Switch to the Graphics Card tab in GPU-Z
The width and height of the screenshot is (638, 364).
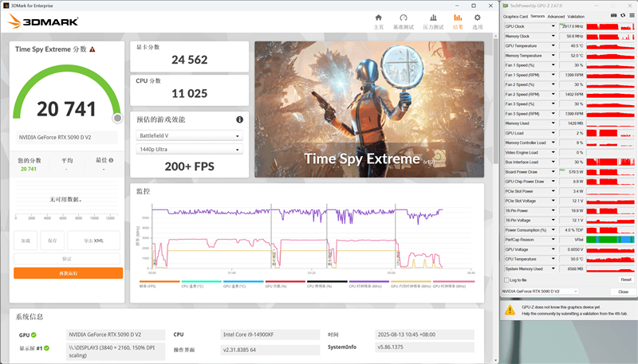515,17
